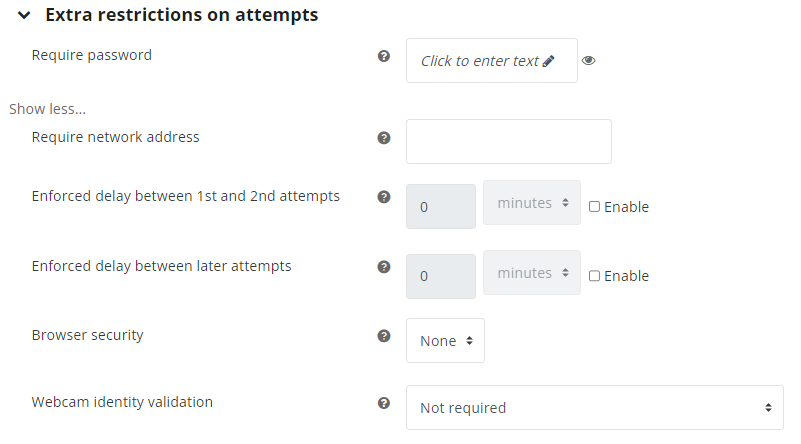Click the Show less... link

pyautogui.click(x=48, y=109)
